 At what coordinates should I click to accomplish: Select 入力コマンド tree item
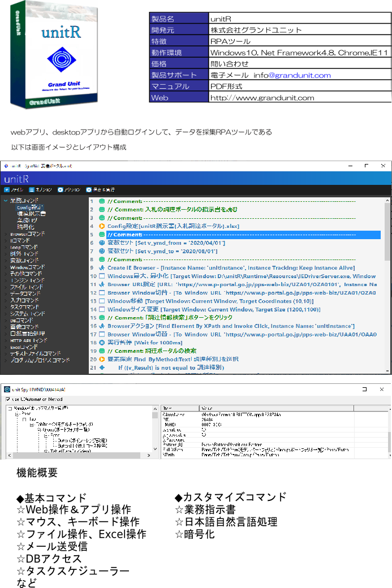[24, 300]
